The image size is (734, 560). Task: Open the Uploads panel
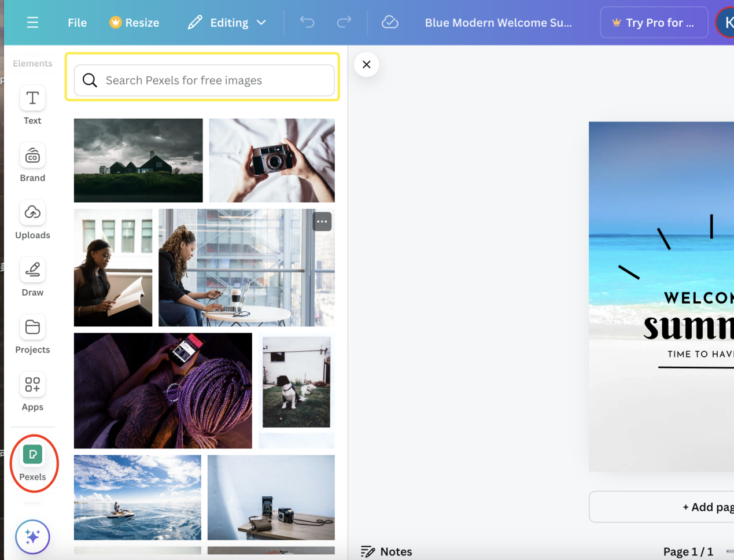[x=32, y=219]
